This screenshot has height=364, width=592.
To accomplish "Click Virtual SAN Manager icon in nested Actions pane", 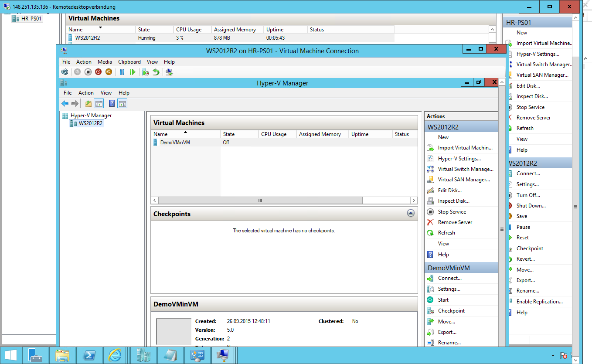I will [430, 180].
